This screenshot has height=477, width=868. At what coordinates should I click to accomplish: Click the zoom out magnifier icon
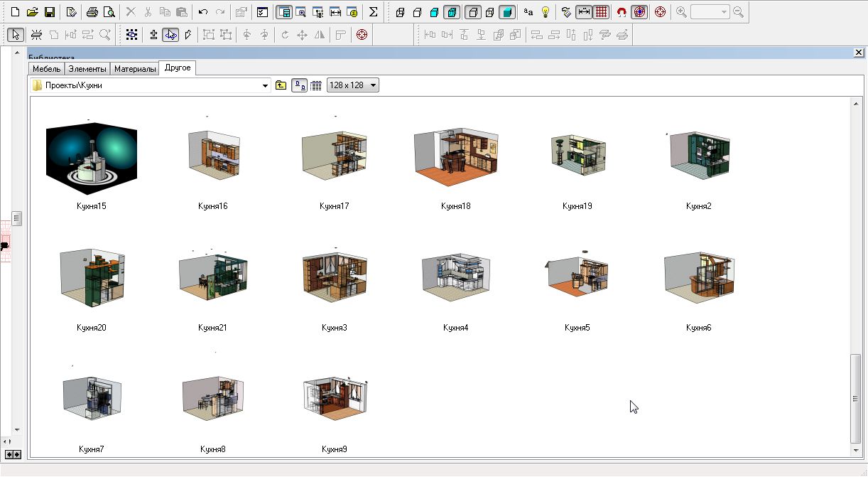coord(739,12)
